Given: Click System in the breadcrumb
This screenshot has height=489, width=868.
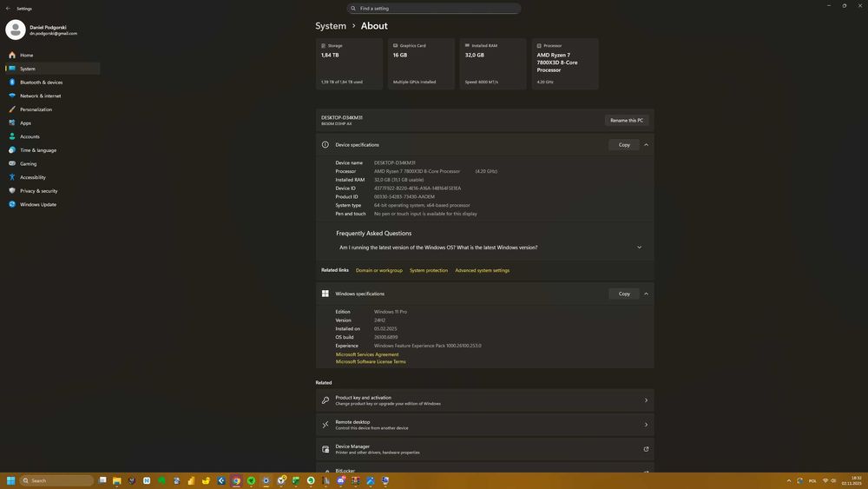Looking at the screenshot, I should pyautogui.click(x=331, y=26).
